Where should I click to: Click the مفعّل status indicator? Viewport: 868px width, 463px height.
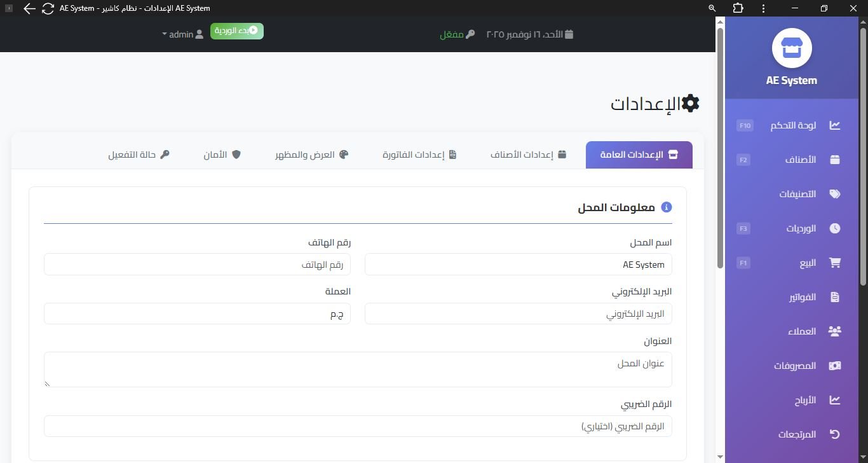coord(456,34)
